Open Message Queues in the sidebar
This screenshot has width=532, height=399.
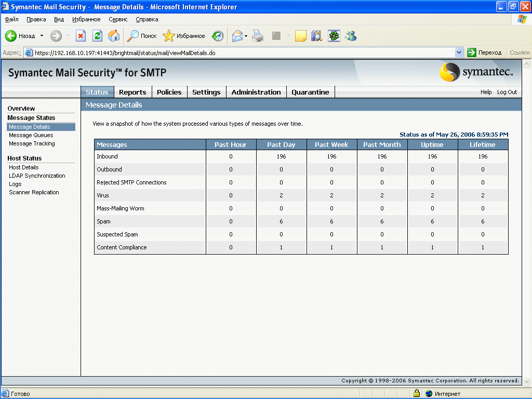point(31,135)
